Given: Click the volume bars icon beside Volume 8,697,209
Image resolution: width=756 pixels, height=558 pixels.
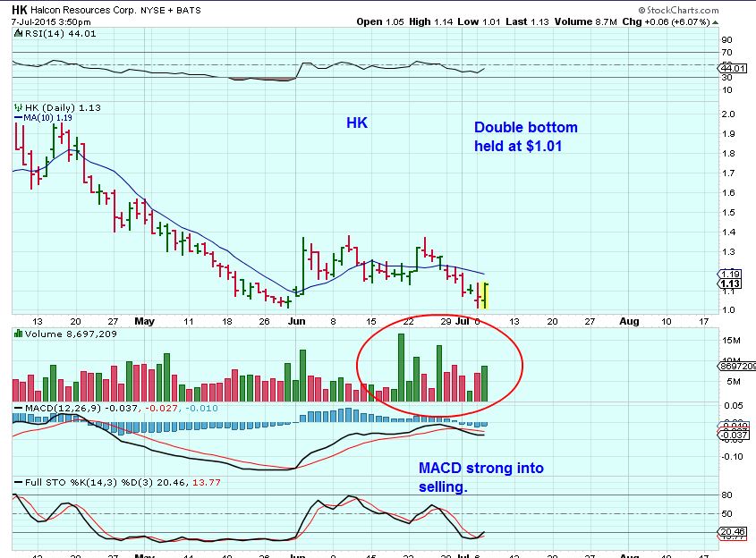Looking at the screenshot, I should click(18, 334).
